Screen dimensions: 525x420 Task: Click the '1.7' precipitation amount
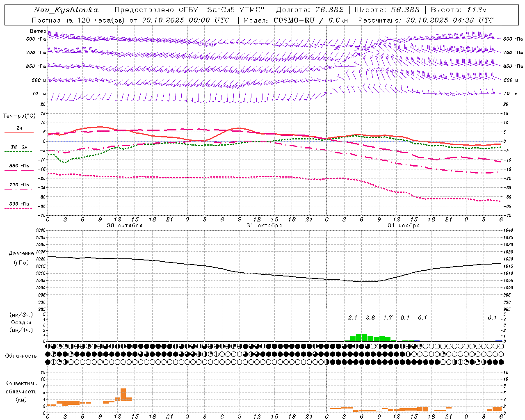pos(388,317)
